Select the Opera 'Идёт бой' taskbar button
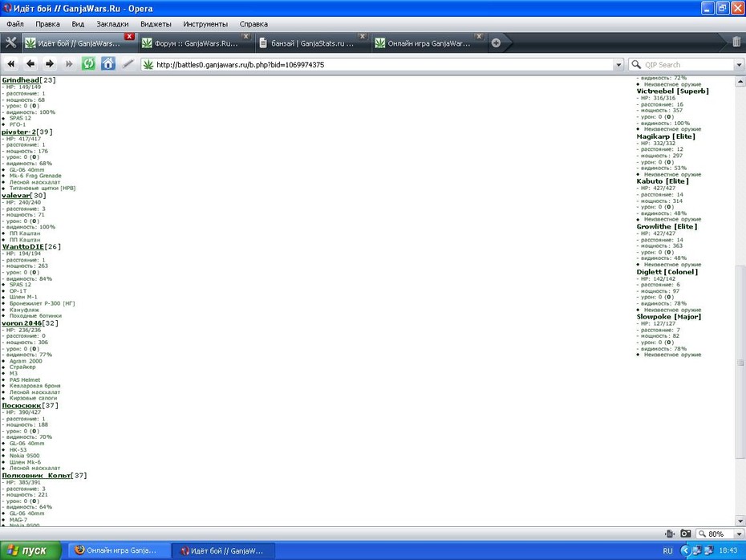This screenshot has height=560, width=746. (x=223, y=550)
